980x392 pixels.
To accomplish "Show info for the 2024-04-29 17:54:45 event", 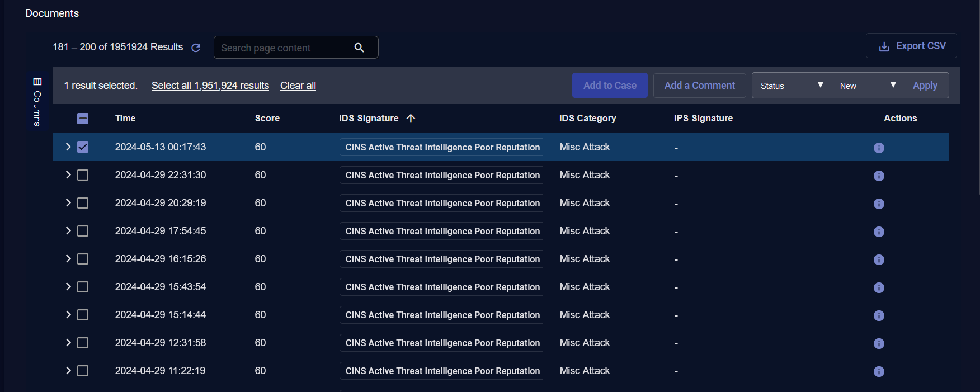I will [879, 232].
